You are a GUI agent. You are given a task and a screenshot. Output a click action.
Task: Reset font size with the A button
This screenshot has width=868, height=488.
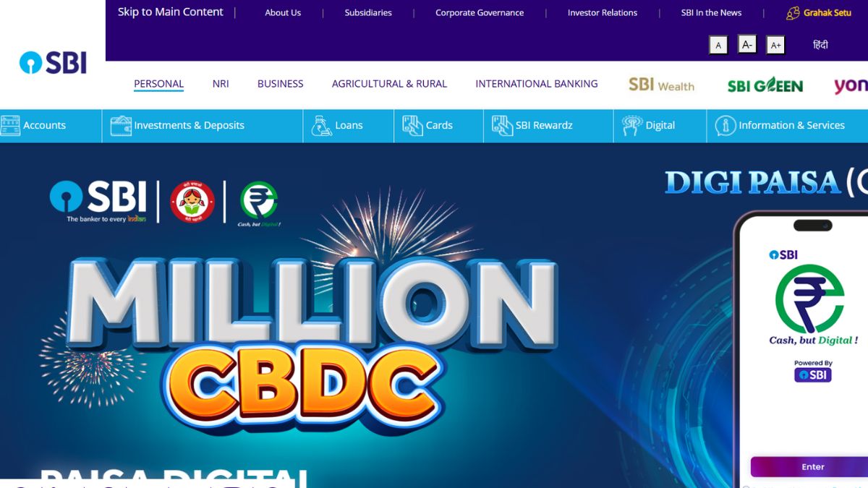tap(718, 45)
